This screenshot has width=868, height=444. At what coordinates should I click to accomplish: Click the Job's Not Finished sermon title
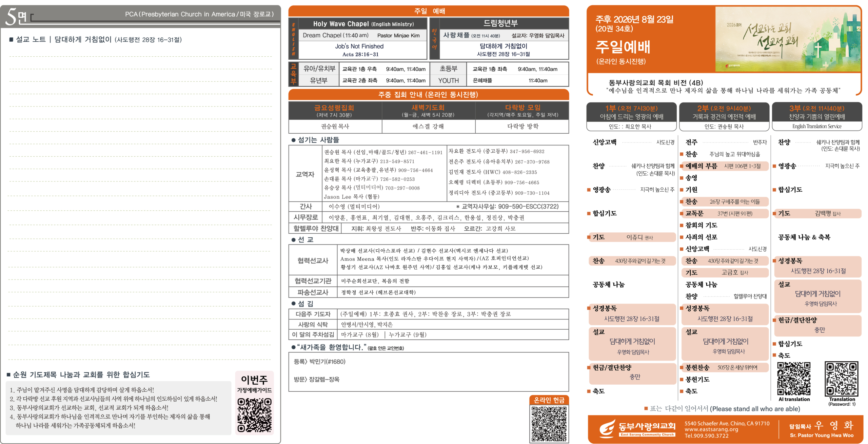(x=359, y=46)
